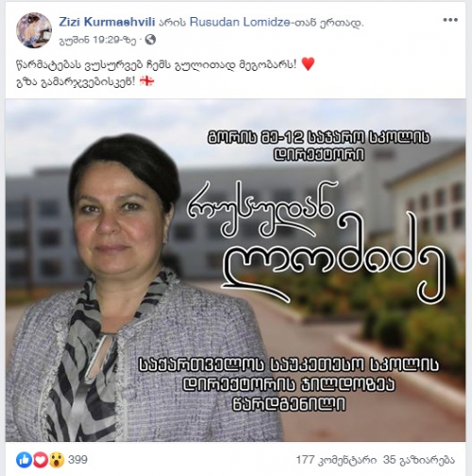The width and height of the screenshot is (472, 476).
Task: Click the post text line წარმატებას ვუსურვებ
Action: pos(157,64)
